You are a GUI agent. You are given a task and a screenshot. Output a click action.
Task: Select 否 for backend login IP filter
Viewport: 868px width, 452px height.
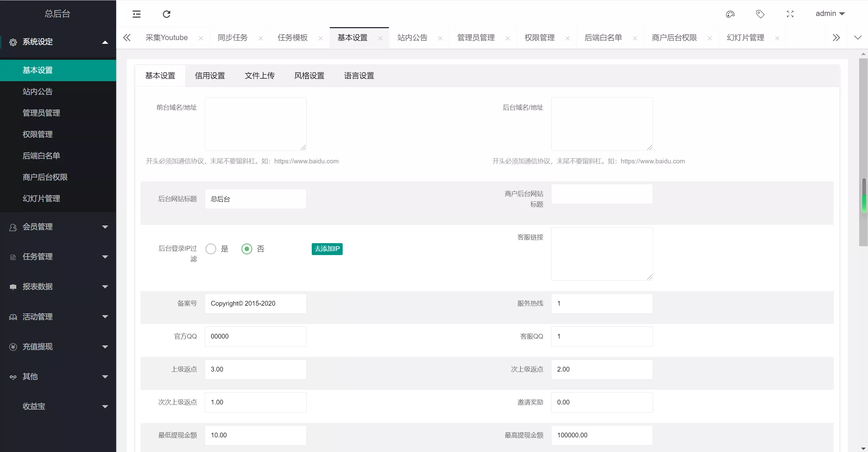[247, 249]
